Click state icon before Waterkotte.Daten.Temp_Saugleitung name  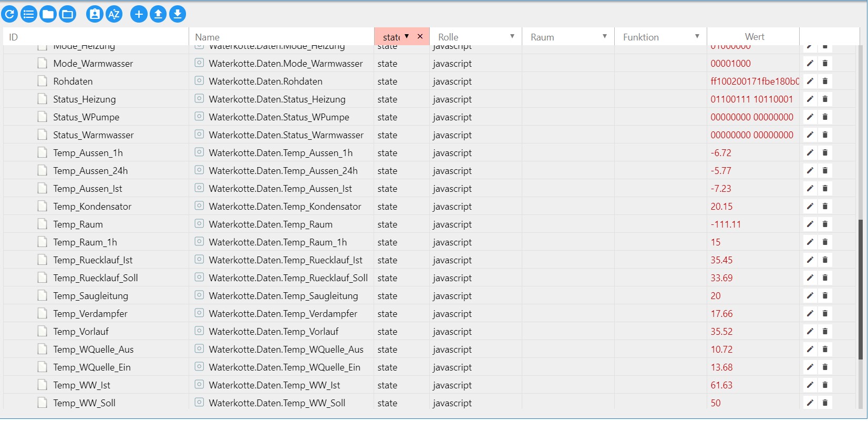coord(199,295)
